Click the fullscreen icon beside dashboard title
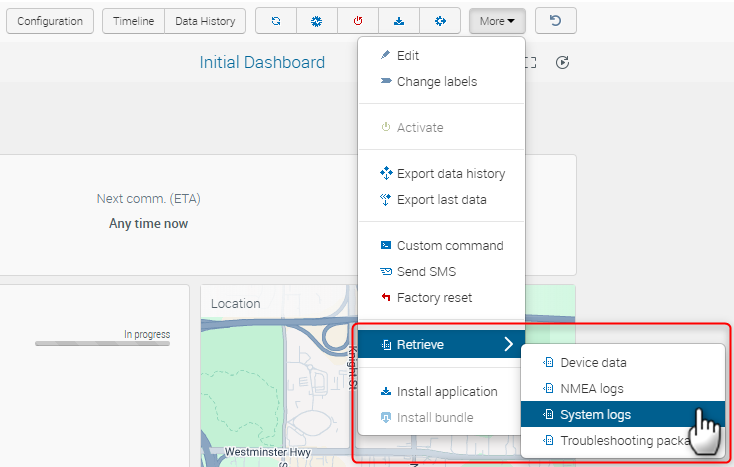Screen dimensions: 734x467 [532, 63]
